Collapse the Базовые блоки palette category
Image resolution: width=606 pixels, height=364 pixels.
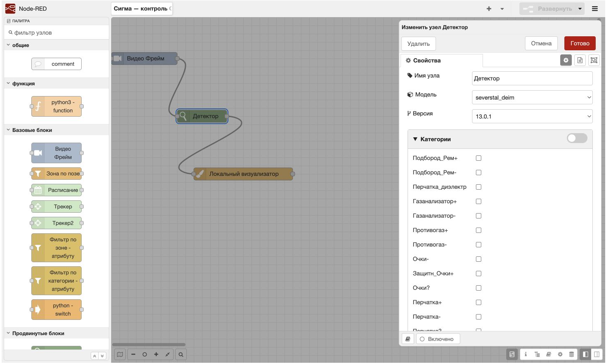click(x=56, y=130)
